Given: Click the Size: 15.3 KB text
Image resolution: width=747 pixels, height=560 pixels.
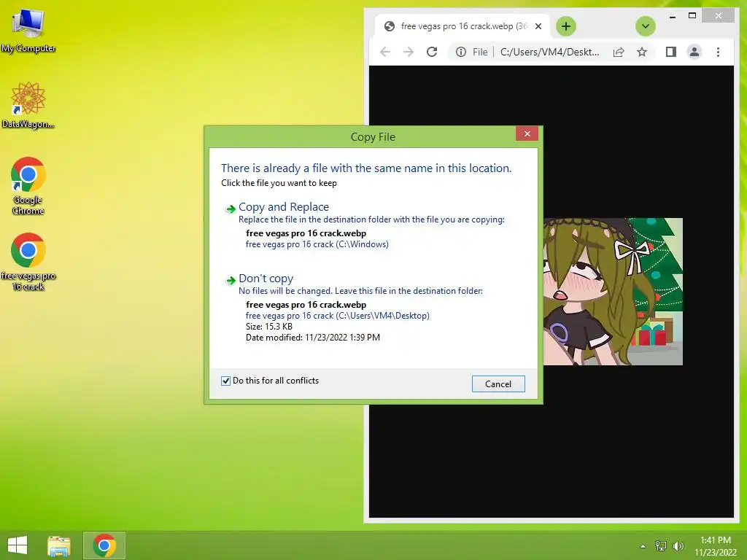Looking at the screenshot, I should (269, 327).
